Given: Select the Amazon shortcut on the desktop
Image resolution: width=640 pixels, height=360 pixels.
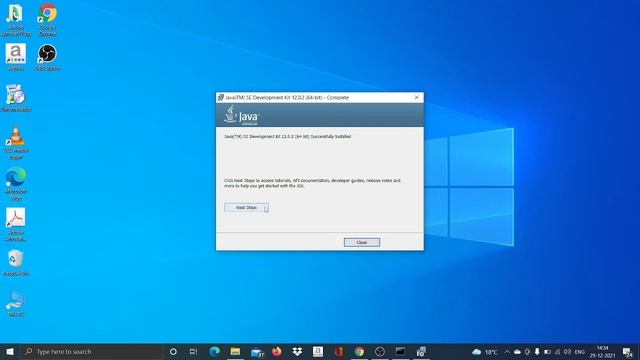Looking at the screenshot, I should tap(16, 58).
